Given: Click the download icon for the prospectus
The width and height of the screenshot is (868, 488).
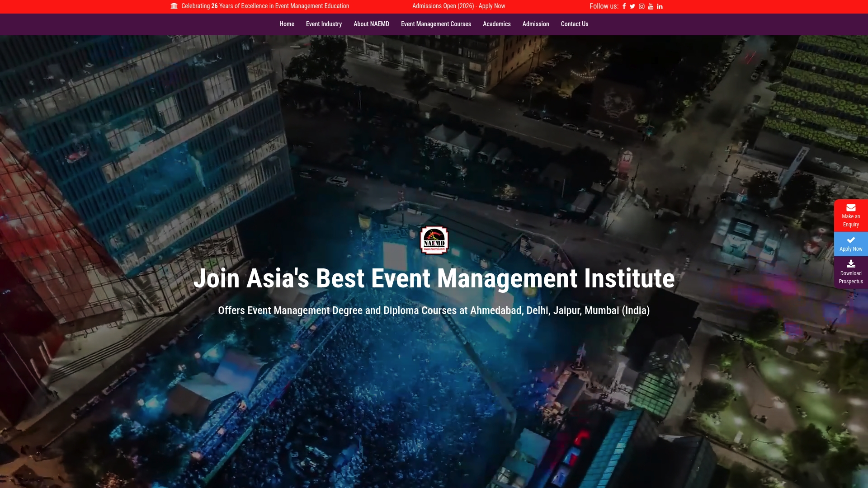Looking at the screenshot, I should (x=851, y=263).
